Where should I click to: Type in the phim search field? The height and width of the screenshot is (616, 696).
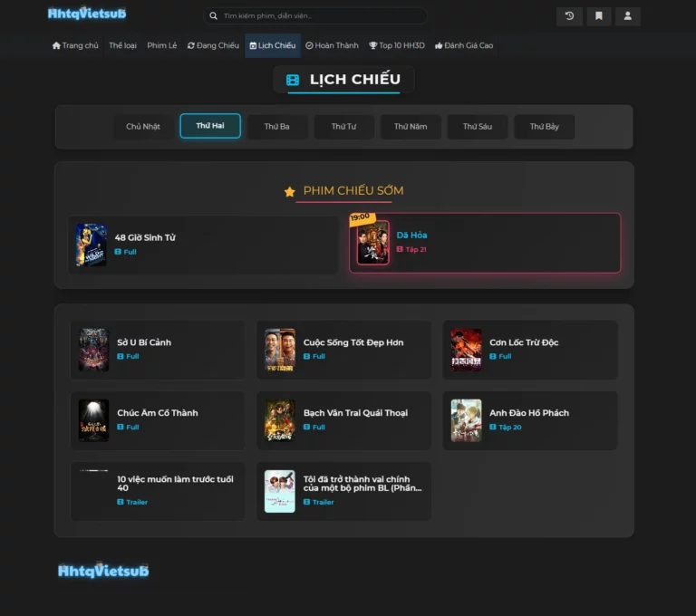click(x=317, y=16)
